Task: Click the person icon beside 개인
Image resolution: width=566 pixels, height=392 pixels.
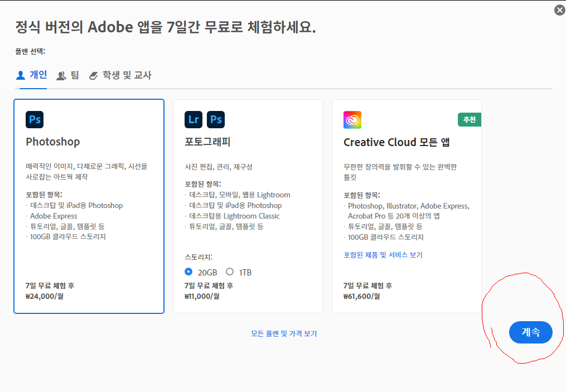Action: point(21,75)
